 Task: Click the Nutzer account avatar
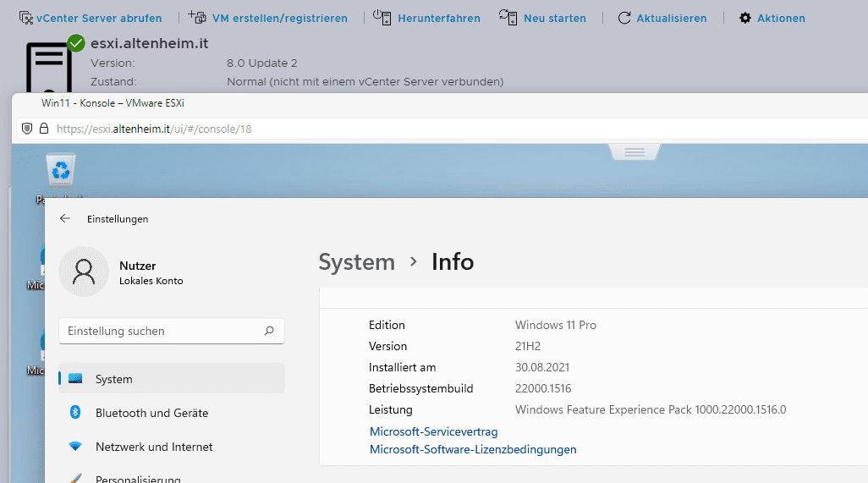click(84, 272)
